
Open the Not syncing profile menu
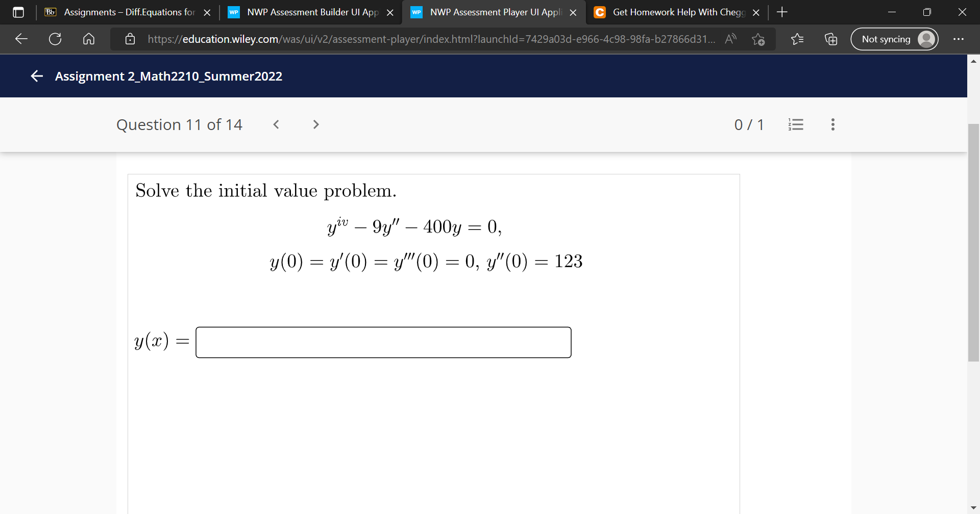[x=894, y=39]
